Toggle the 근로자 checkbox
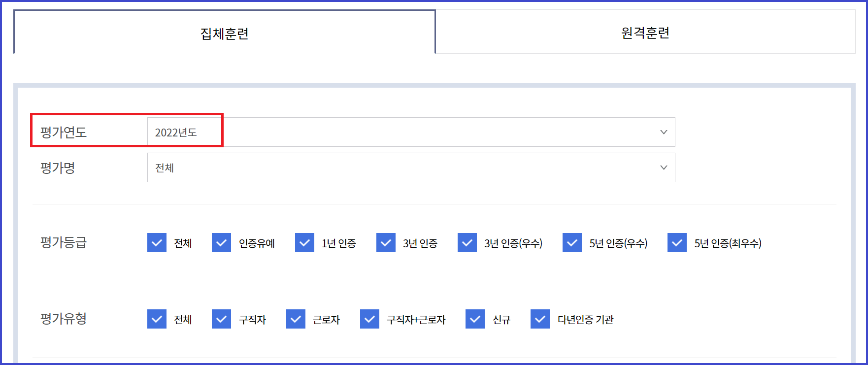 tap(296, 319)
